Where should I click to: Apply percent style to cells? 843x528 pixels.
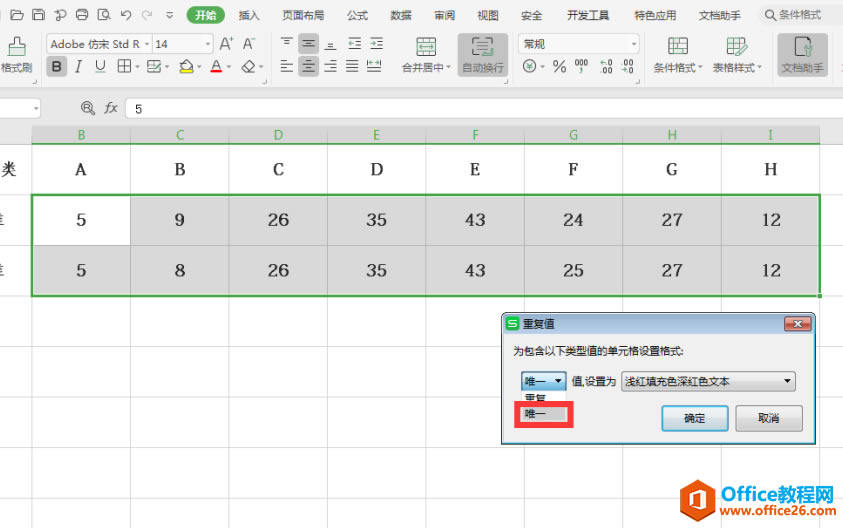[559, 67]
